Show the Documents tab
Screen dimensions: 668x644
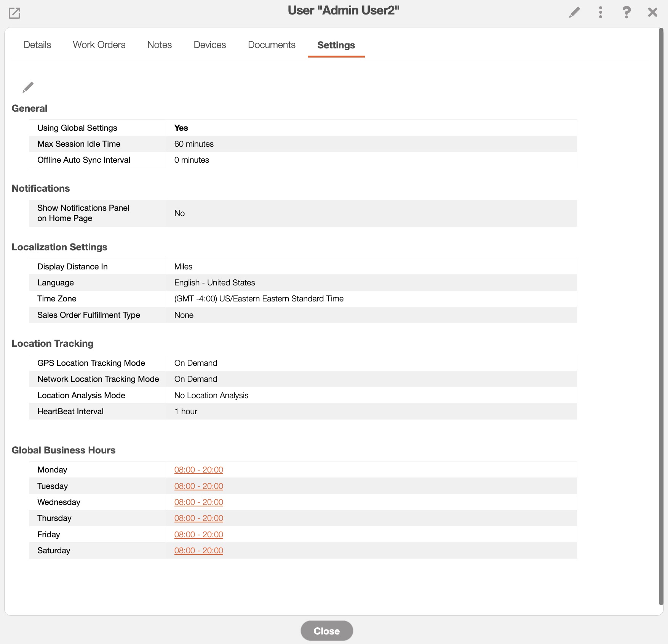272,45
